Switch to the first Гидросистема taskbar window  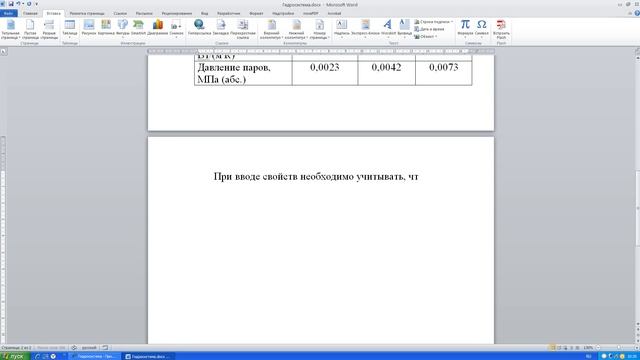click(95, 356)
